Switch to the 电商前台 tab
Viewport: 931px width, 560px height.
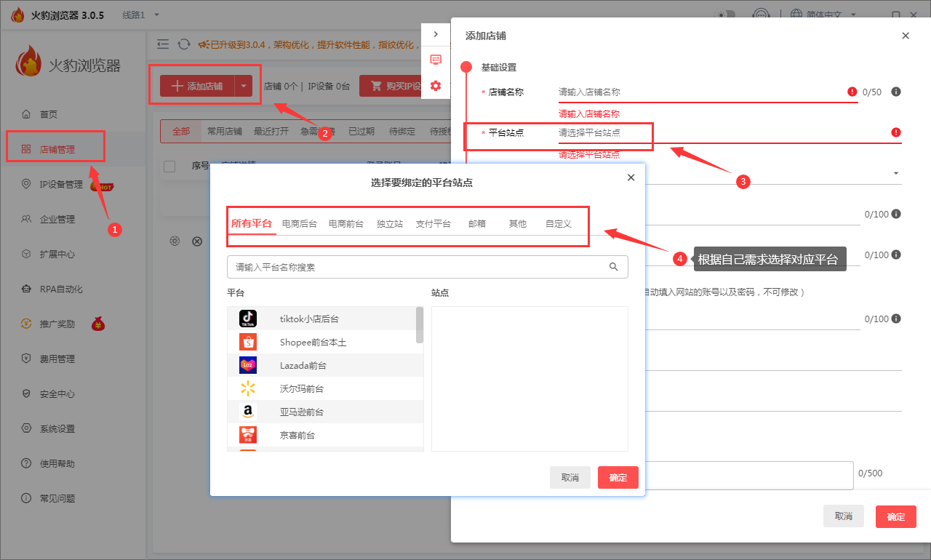point(346,224)
